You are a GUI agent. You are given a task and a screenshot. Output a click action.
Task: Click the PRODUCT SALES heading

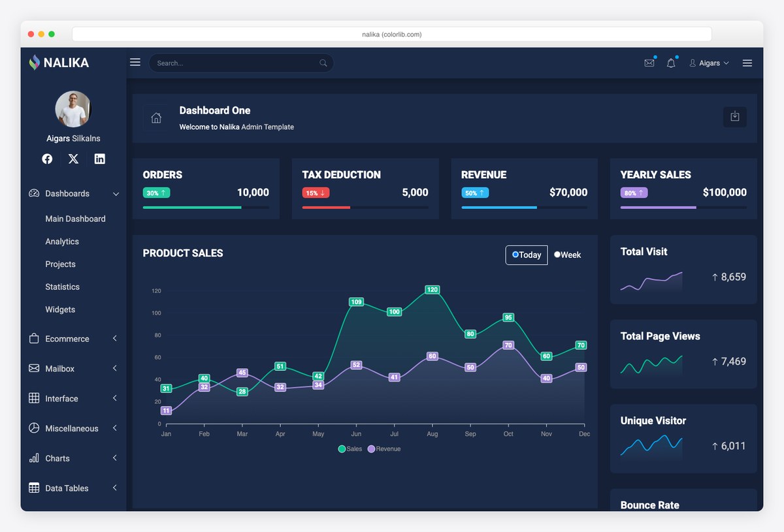pyautogui.click(x=183, y=253)
